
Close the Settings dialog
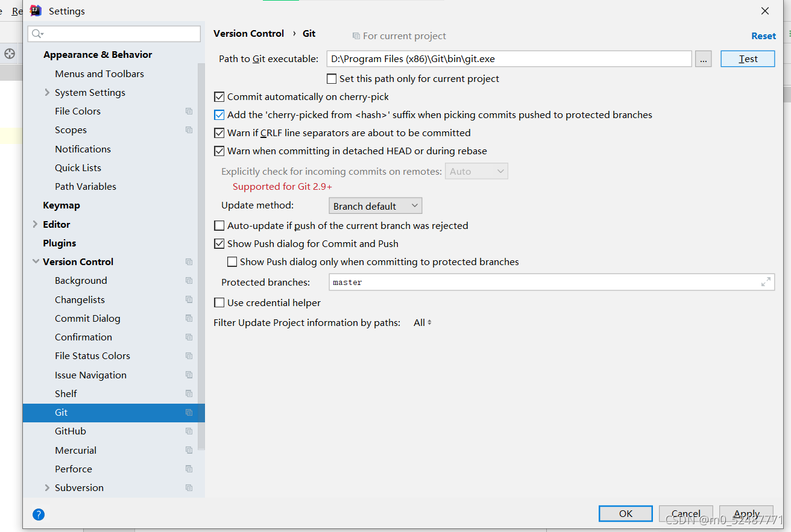click(x=764, y=11)
